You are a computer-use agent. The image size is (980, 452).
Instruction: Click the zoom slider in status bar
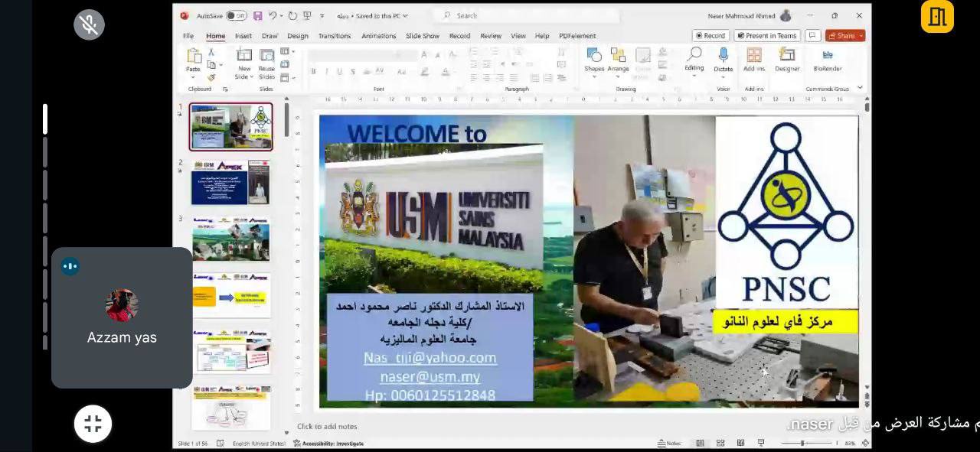pyautogui.click(x=802, y=443)
